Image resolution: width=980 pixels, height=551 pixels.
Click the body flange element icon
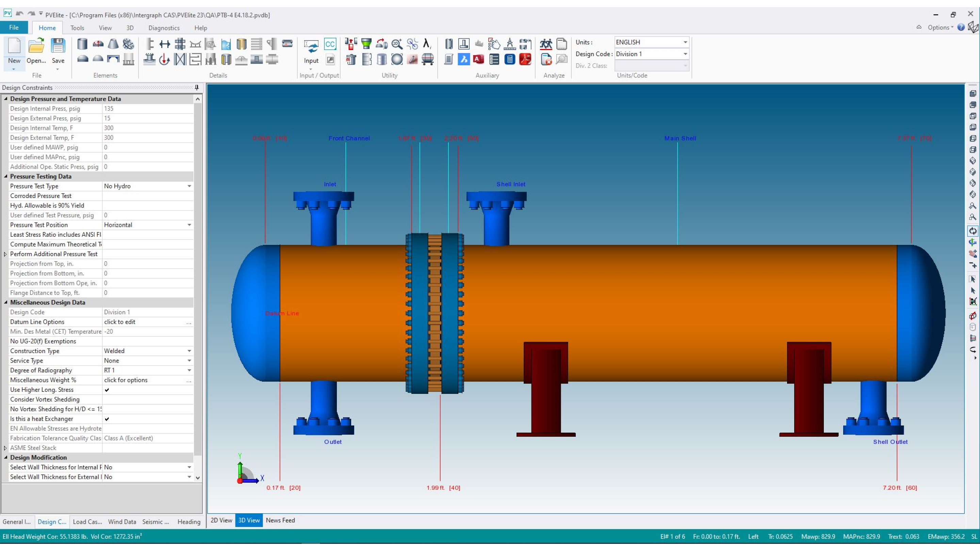[129, 44]
